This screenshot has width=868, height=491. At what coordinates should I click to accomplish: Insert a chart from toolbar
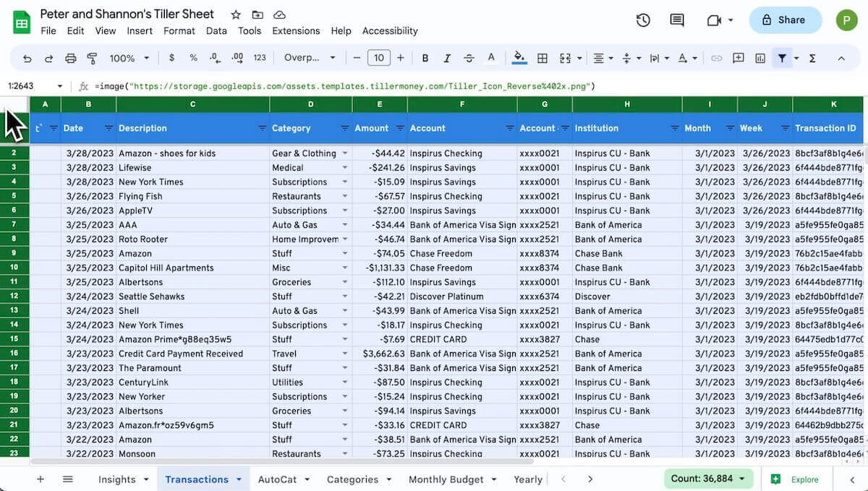tap(760, 58)
